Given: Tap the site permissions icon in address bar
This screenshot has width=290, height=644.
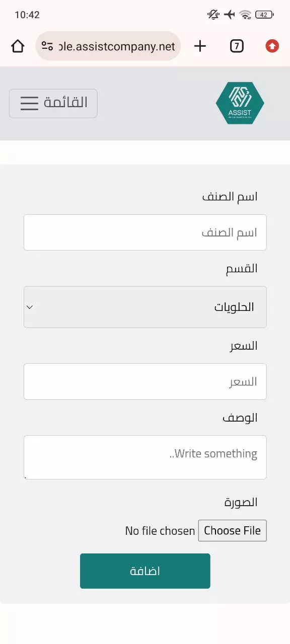Looking at the screenshot, I should click(x=47, y=46).
